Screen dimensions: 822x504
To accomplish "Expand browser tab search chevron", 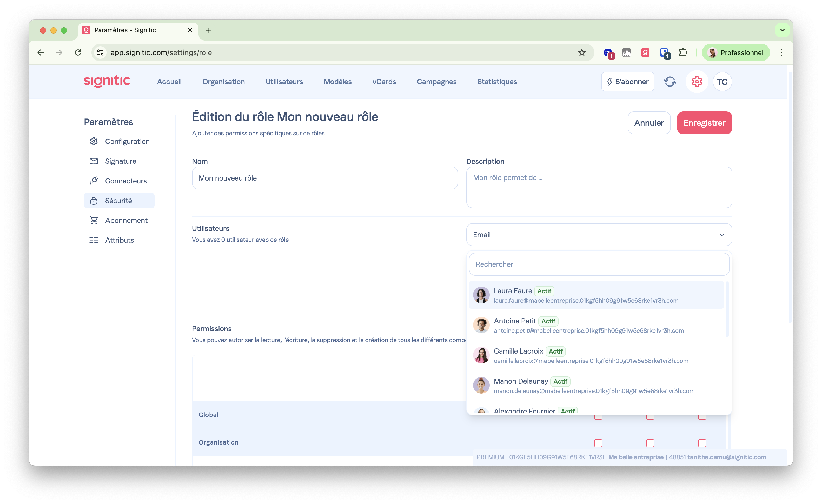I will 782,30.
